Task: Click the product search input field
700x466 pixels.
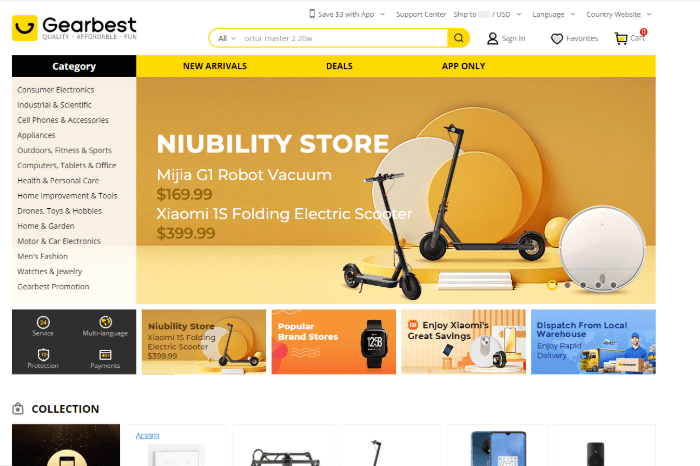Action: [343, 38]
